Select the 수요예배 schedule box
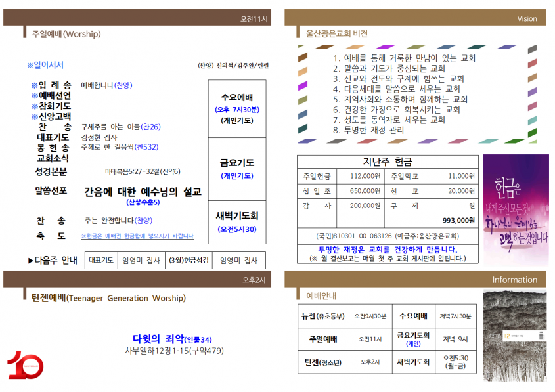Screen dimensions: 555x392 pos(237,108)
